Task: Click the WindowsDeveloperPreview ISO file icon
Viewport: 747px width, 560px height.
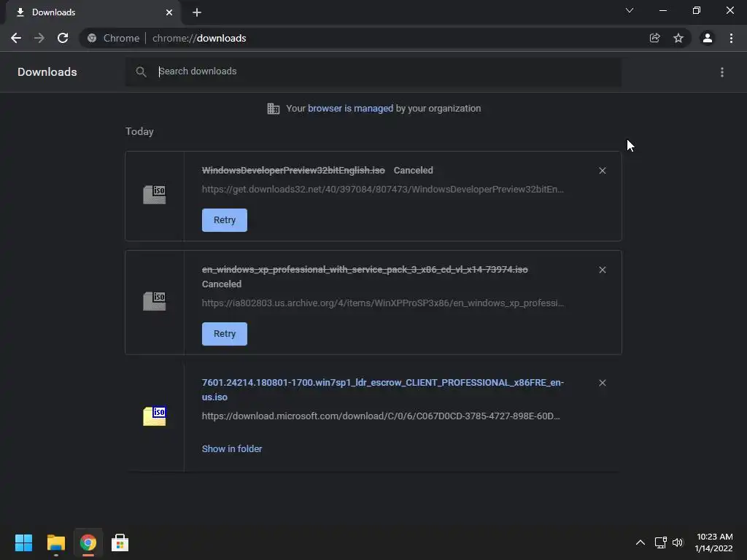Action: pyautogui.click(x=155, y=195)
